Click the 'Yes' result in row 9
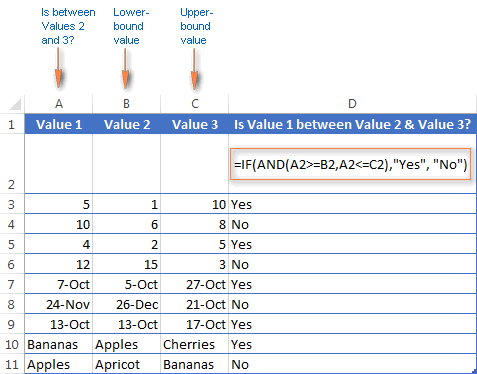Viewport: 477px width, 374px height. click(x=352, y=324)
